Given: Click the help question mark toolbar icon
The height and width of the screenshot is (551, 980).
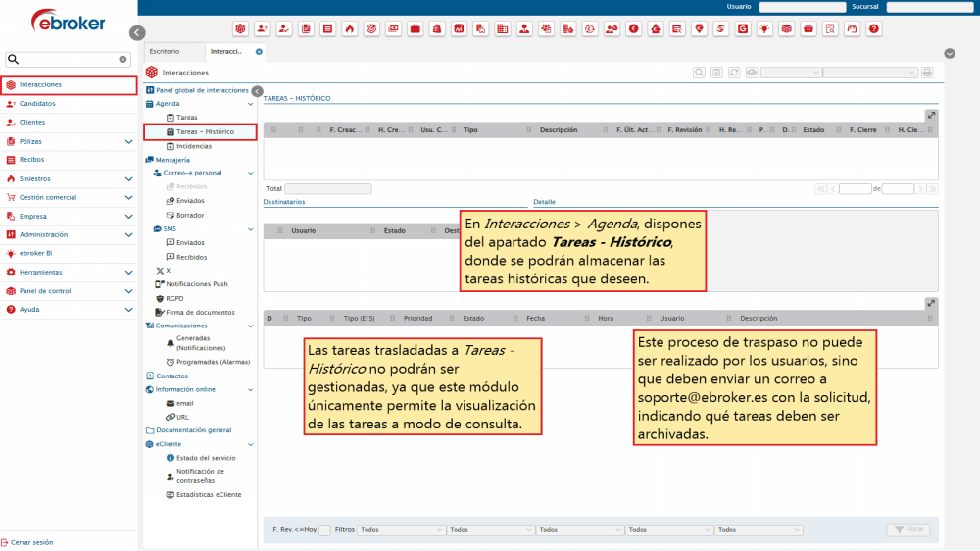Looking at the screenshot, I should 874,28.
